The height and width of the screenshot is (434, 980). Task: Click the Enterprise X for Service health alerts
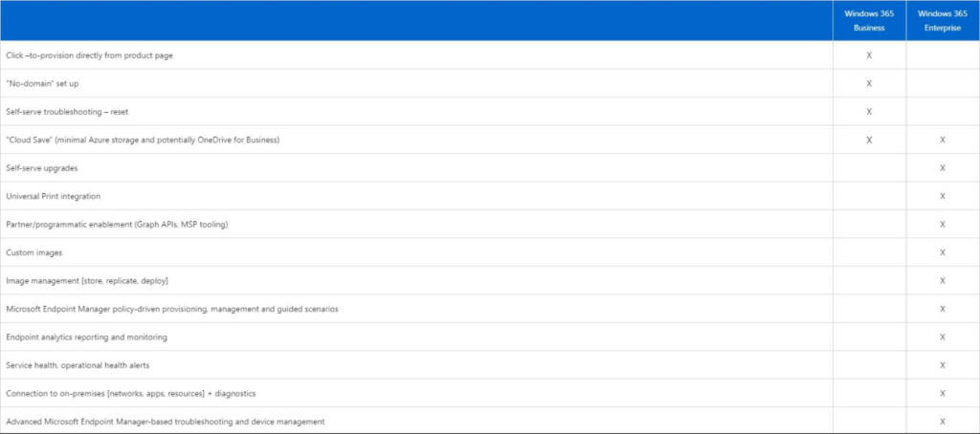(x=943, y=365)
